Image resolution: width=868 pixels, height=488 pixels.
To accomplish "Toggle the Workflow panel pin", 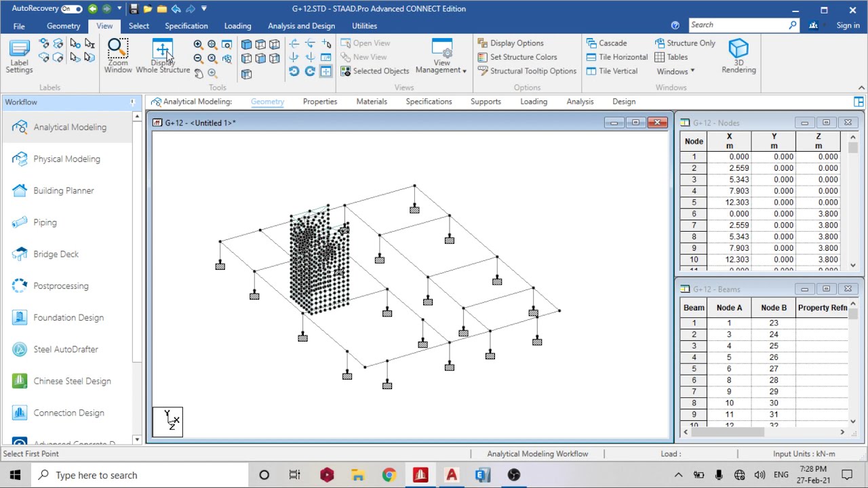I will 132,102.
